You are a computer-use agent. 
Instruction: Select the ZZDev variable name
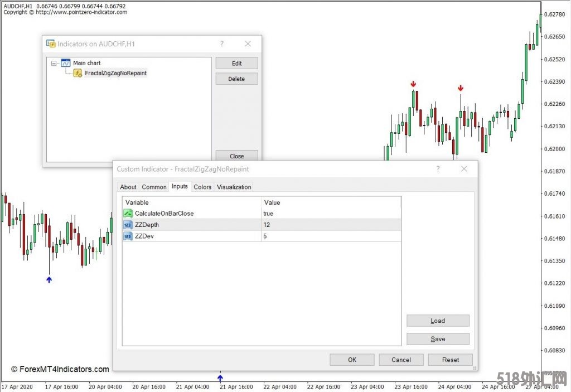[x=144, y=236]
